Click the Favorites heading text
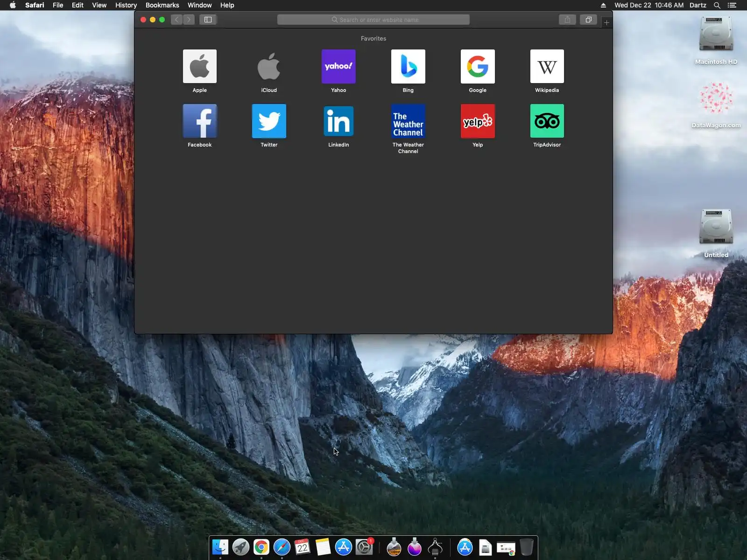This screenshot has width=747, height=560. click(373, 39)
